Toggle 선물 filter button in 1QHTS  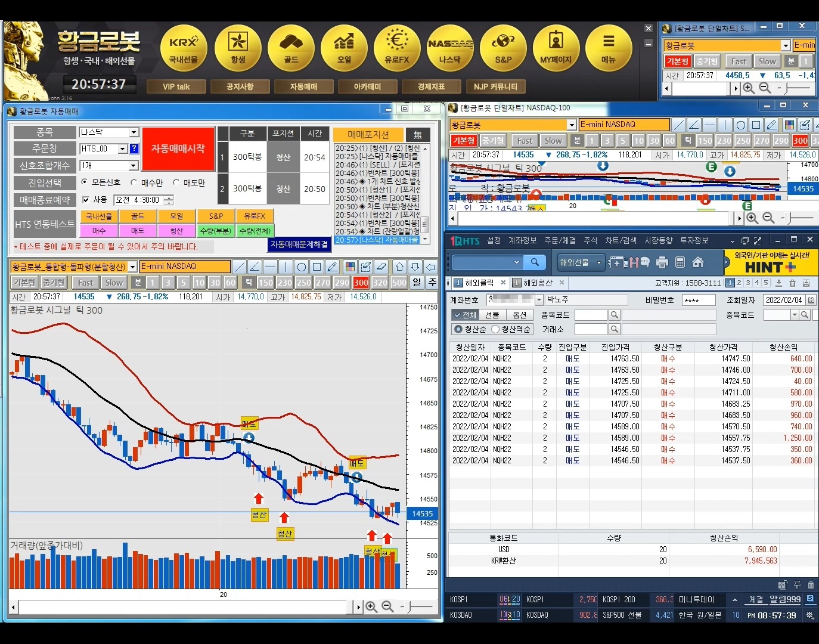[x=492, y=315]
